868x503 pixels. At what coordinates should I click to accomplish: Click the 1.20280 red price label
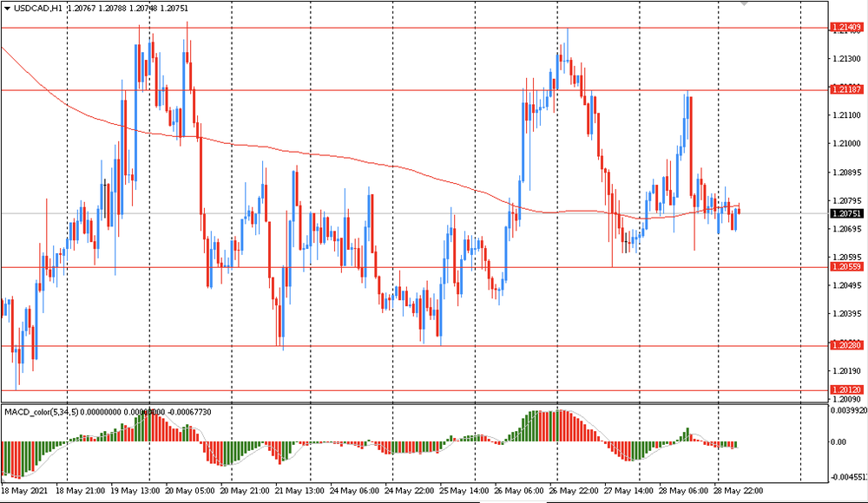click(846, 346)
